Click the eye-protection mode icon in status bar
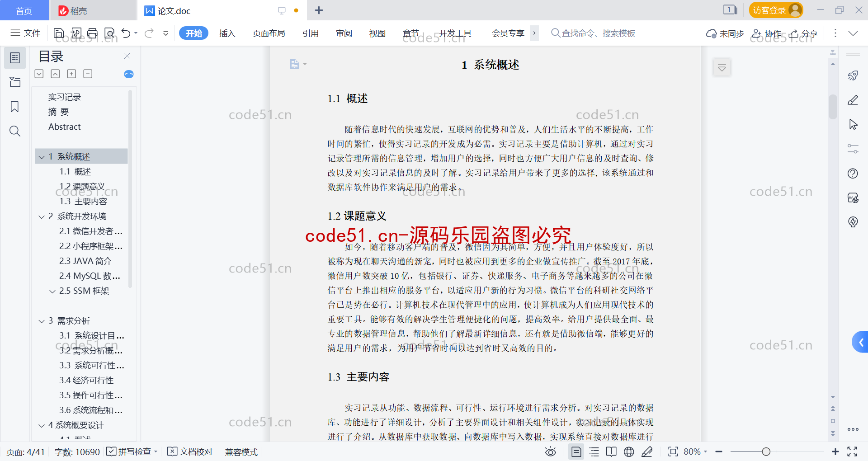Viewport: 868px width, 461px height. [x=551, y=452]
